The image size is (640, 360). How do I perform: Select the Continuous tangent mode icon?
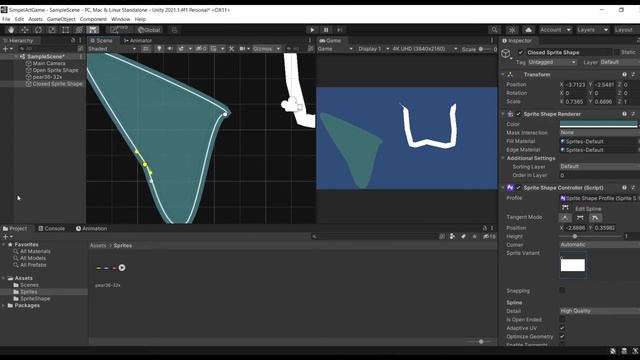pyautogui.click(x=580, y=218)
